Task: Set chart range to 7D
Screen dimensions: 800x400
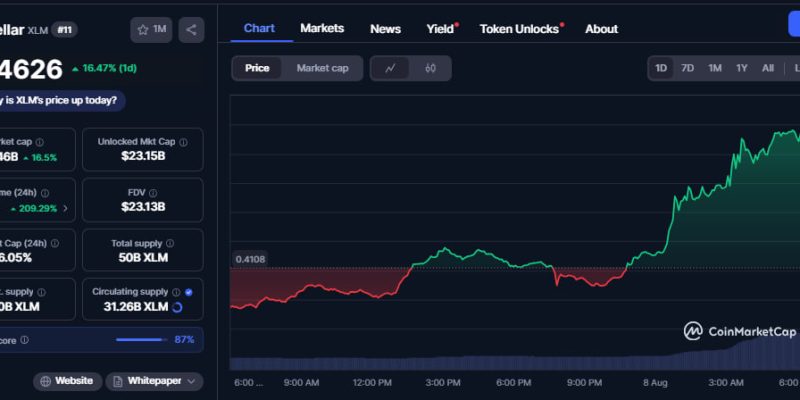Action: [688, 68]
